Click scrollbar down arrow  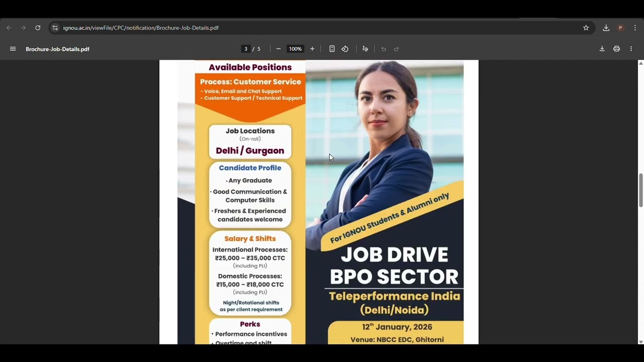(640, 342)
